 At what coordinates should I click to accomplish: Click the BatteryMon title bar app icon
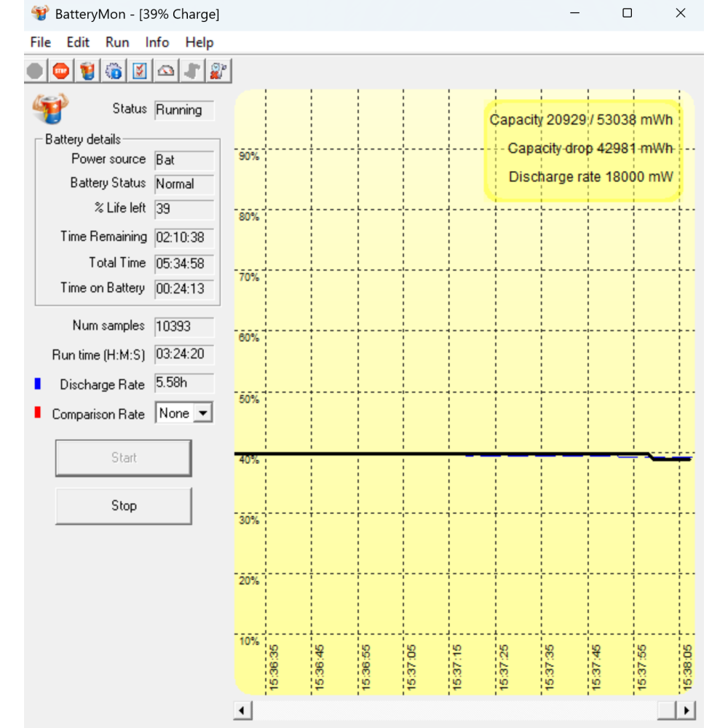pos(41,14)
